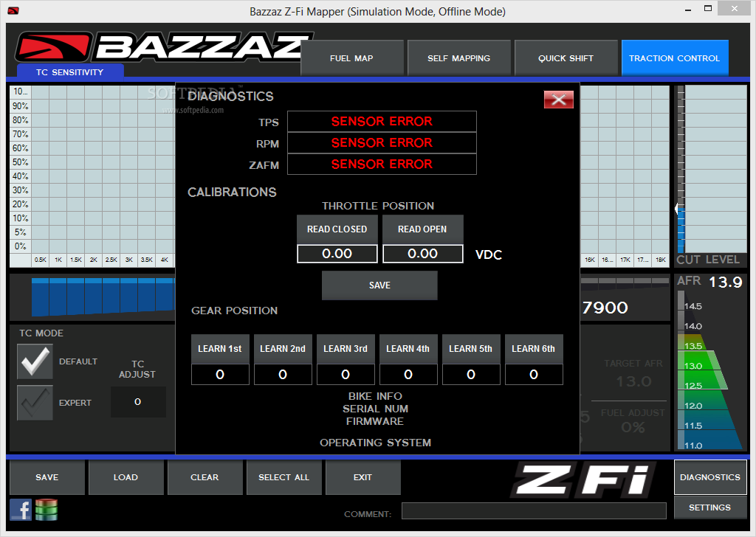The width and height of the screenshot is (756, 537).
Task: Close the Diagnostics dialog with red X
Action: pyautogui.click(x=558, y=100)
